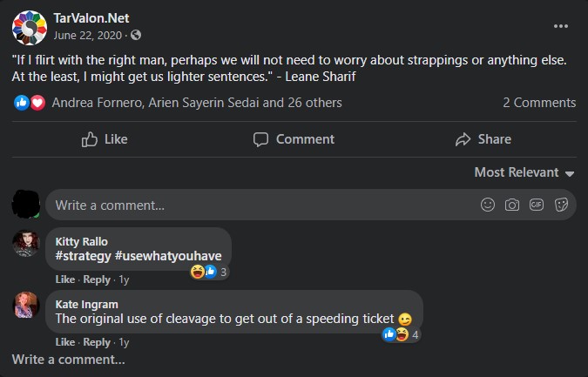Open the sticker picker icon

click(561, 205)
